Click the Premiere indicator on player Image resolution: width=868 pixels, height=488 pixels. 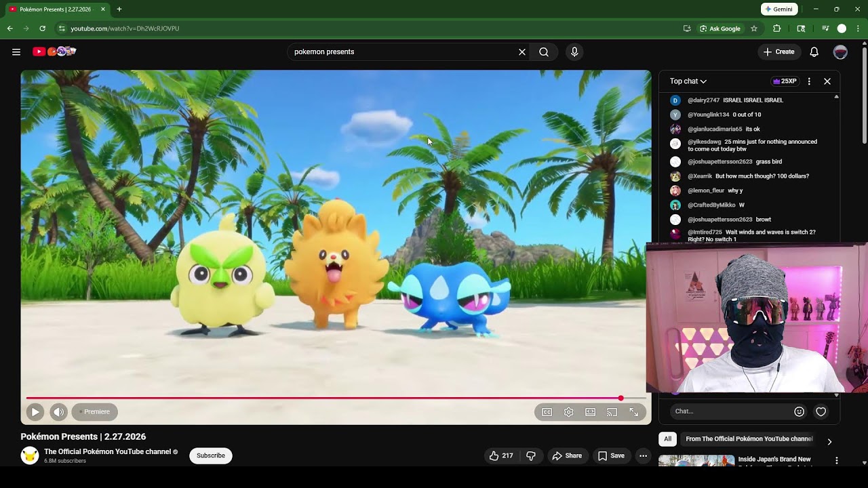pyautogui.click(x=94, y=411)
